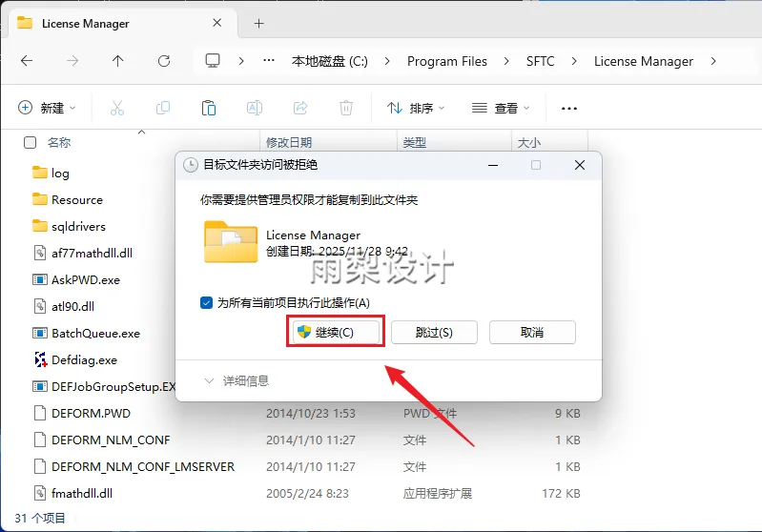Click License Manager in the address bar

coord(644,61)
